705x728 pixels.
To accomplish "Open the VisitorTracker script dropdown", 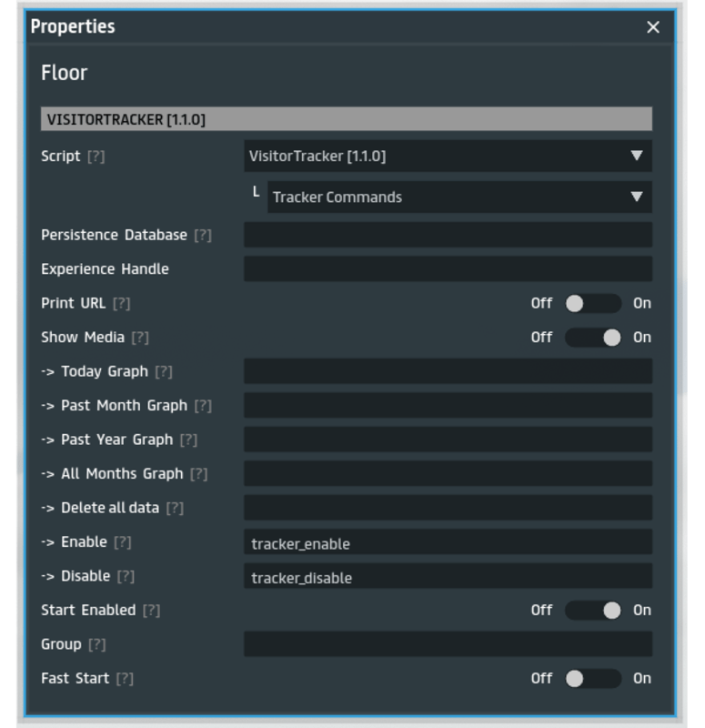I will coord(447,156).
